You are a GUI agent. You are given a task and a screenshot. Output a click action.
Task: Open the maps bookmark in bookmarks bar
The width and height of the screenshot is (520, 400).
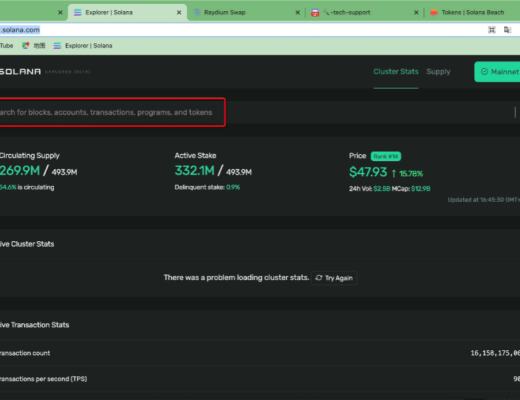point(34,45)
